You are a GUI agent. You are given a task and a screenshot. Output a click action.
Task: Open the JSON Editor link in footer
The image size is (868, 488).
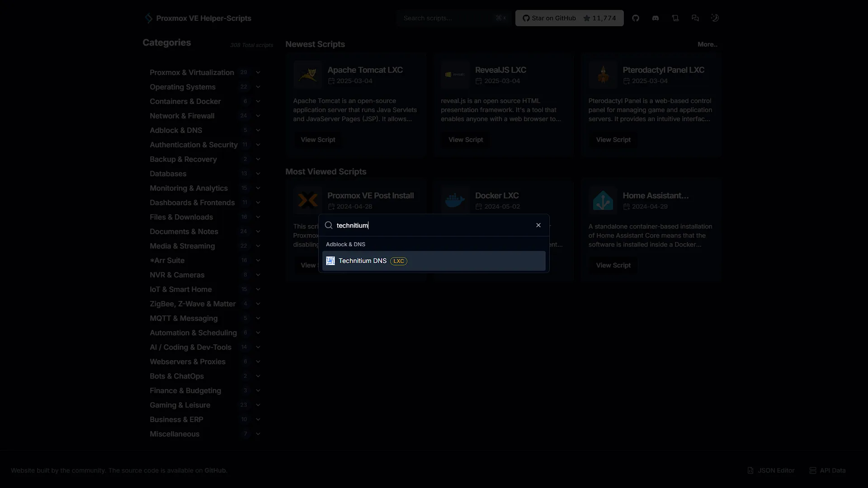(x=771, y=470)
